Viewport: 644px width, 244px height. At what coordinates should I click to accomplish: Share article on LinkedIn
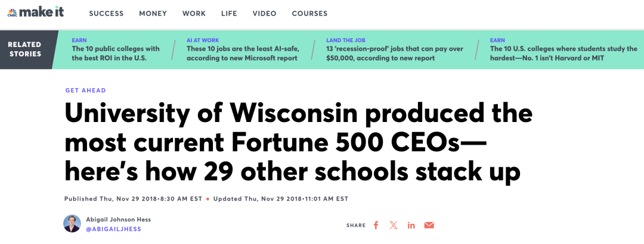(411, 225)
